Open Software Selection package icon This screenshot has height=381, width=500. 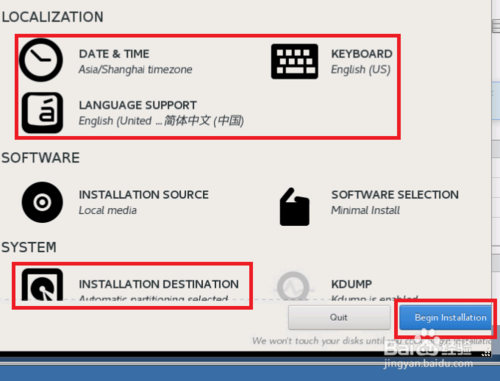click(x=294, y=207)
